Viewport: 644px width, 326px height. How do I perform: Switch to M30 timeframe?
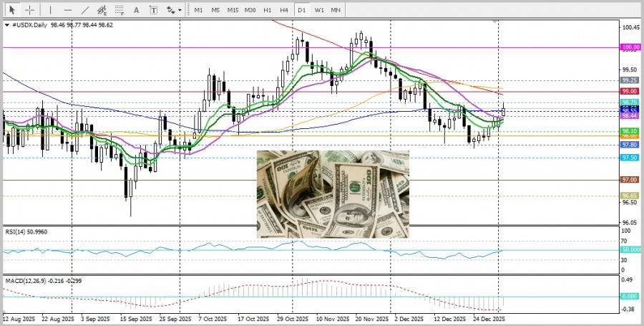pyautogui.click(x=250, y=9)
